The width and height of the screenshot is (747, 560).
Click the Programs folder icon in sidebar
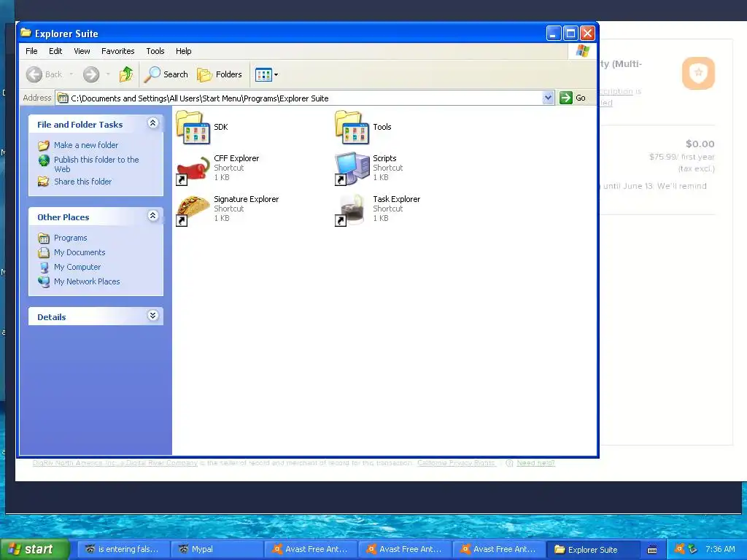[x=43, y=238]
